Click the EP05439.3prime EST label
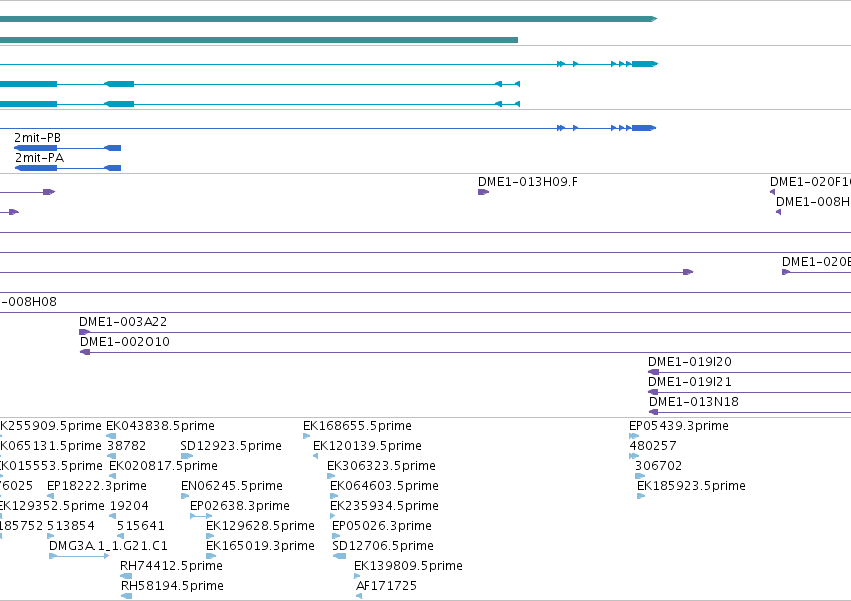 point(678,426)
